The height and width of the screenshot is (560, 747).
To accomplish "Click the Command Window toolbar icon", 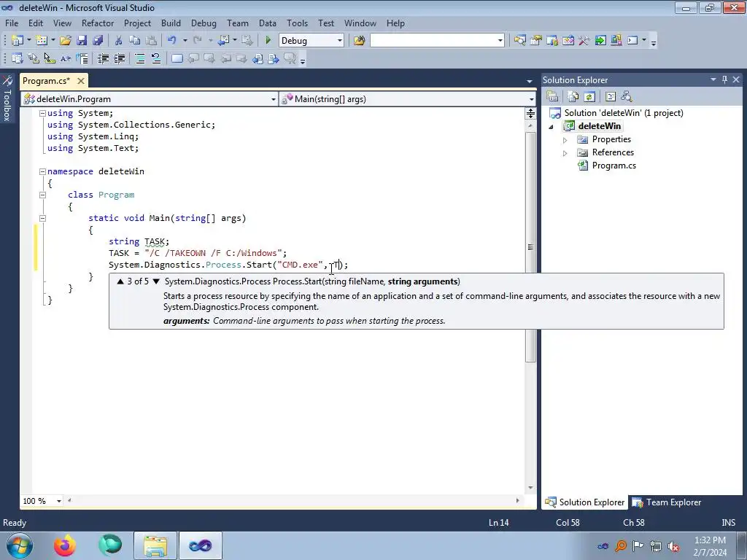I will [632, 41].
